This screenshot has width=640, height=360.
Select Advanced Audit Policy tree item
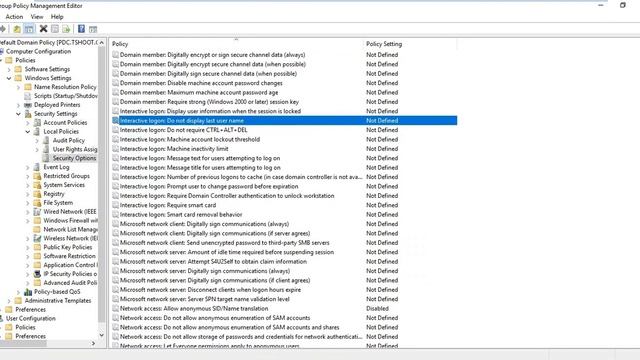[x=70, y=283]
